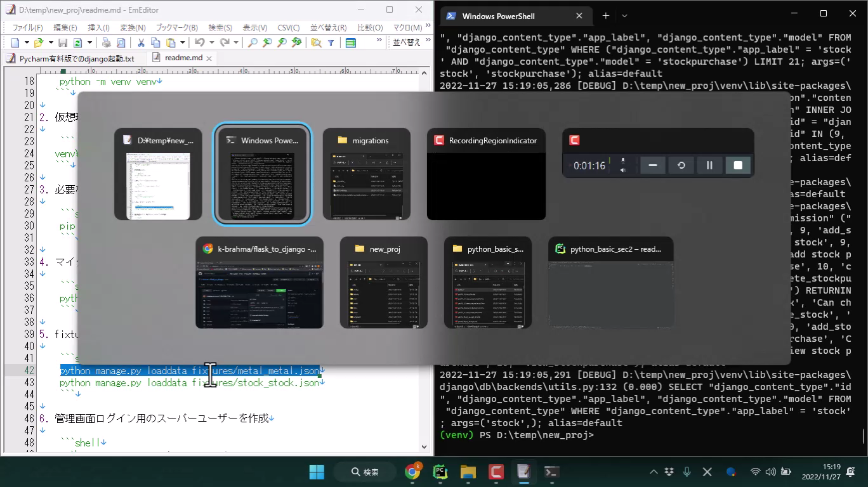
Task: Click the PowerShell vertical scrollbar thumb
Action: (863, 436)
